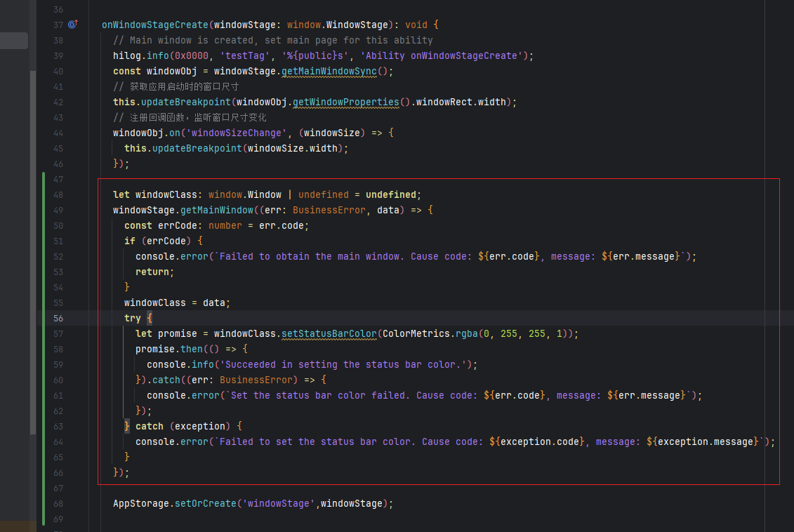The image size is (794, 532).
Task: Place cursor on the try keyword
Action: click(x=132, y=318)
